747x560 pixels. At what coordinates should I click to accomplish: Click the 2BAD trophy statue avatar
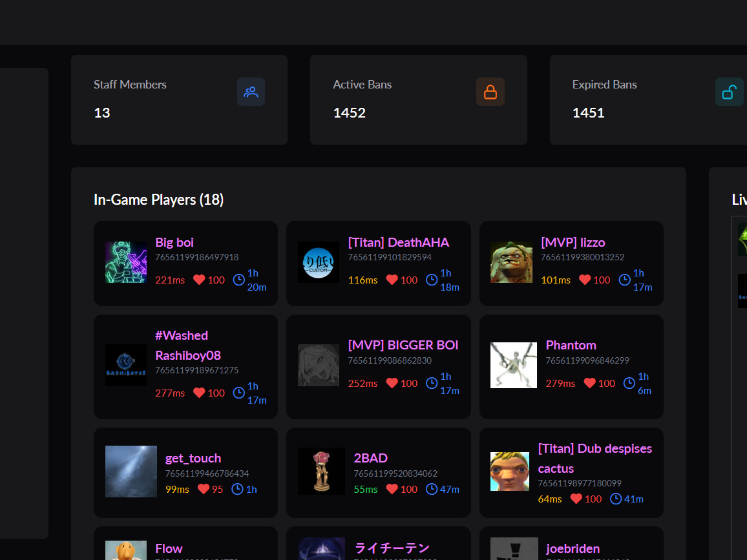point(321,471)
